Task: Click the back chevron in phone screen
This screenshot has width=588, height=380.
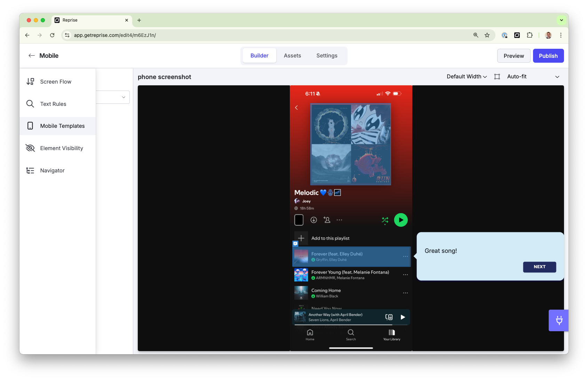Action: click(x=296, y=108)
